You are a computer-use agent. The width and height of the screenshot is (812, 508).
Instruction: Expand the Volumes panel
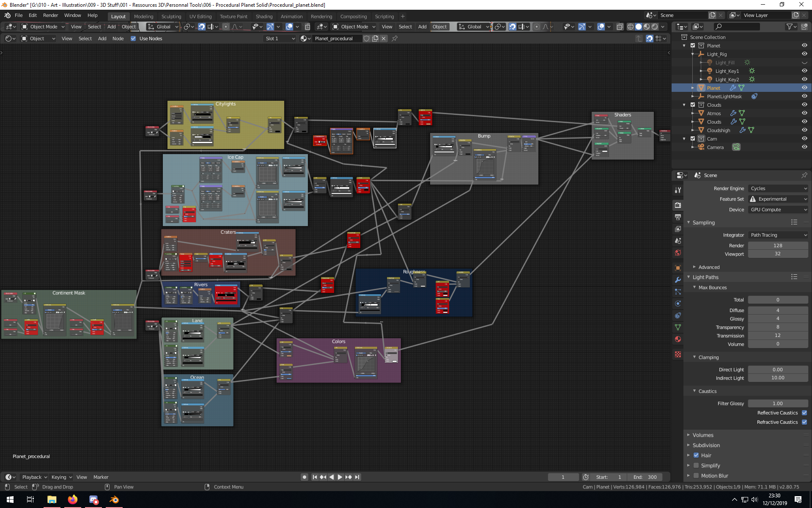(703, 435)
